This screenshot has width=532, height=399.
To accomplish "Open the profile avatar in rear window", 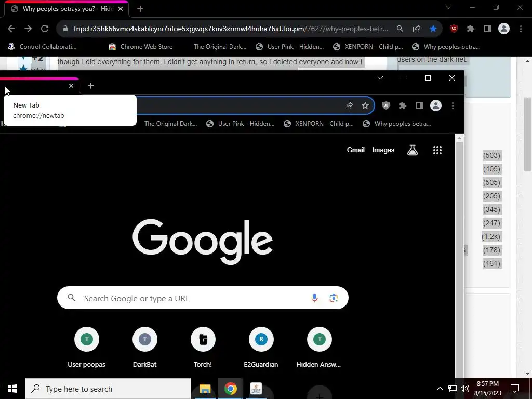I will (x=504, y=29).
